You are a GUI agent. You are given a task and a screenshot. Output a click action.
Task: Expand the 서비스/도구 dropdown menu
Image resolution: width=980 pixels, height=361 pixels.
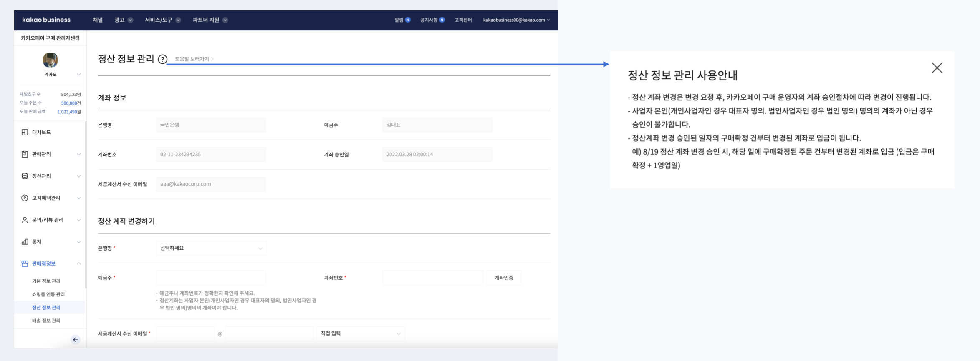tap(163, 20)
